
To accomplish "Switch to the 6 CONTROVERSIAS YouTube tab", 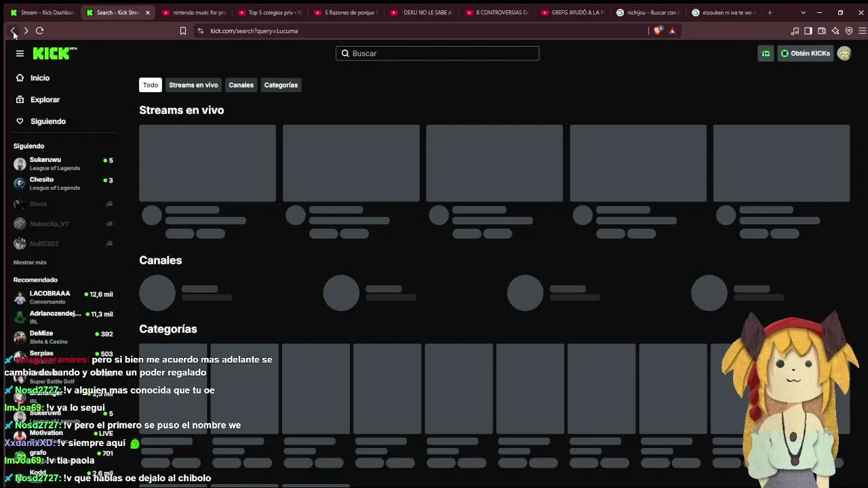I will [498, 12].
